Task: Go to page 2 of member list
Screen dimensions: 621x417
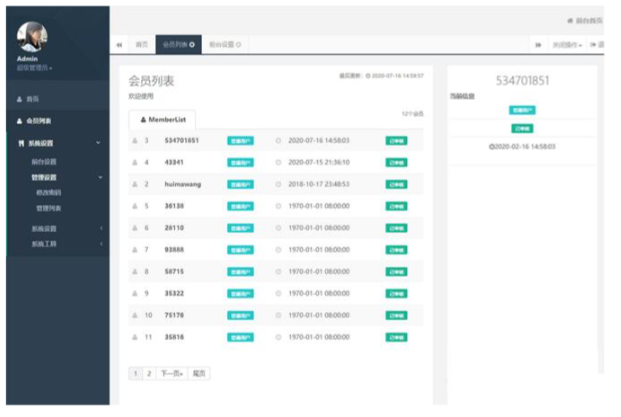Action: point(150,373)
